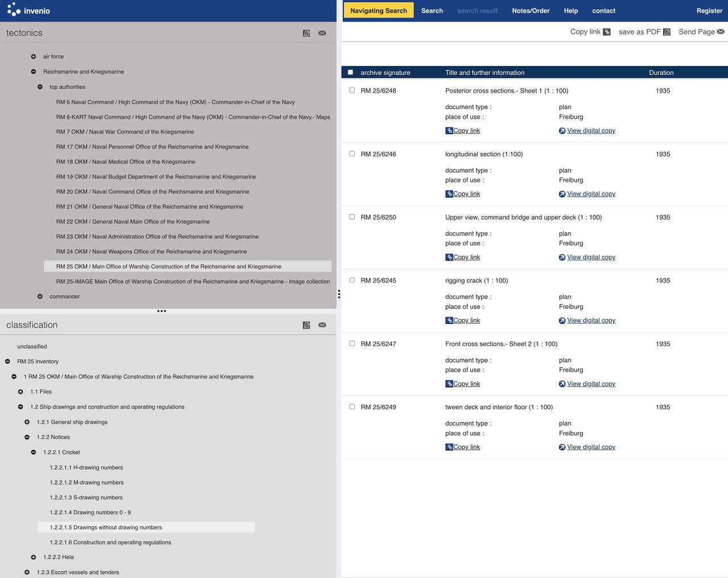Image resolution: width=728 pixels, height=578 pixels.
Task: Click the invenio logo
Action: coord(28,10)
